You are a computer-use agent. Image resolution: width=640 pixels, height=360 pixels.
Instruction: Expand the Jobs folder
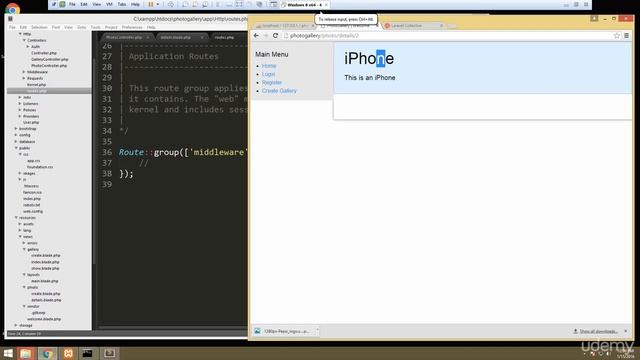point(20,97)
